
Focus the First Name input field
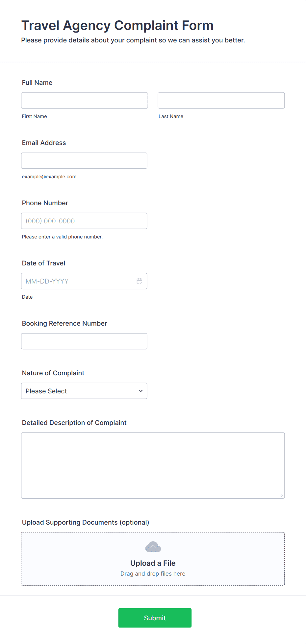(x=85, y=100)
